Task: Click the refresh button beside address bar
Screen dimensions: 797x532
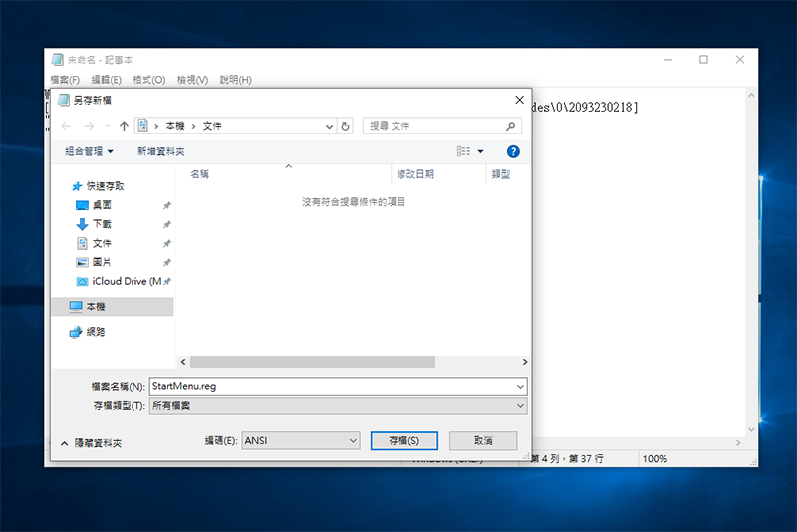Action: (x=346, y=127)
